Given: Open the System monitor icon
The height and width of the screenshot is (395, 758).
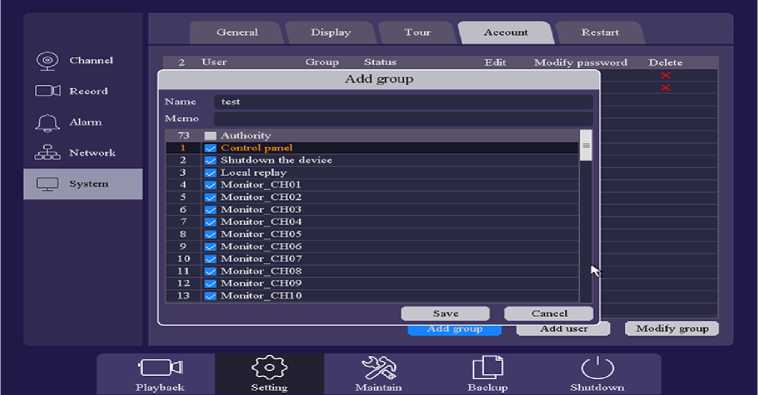Looking at the screenshot, I should click(47, 184).
